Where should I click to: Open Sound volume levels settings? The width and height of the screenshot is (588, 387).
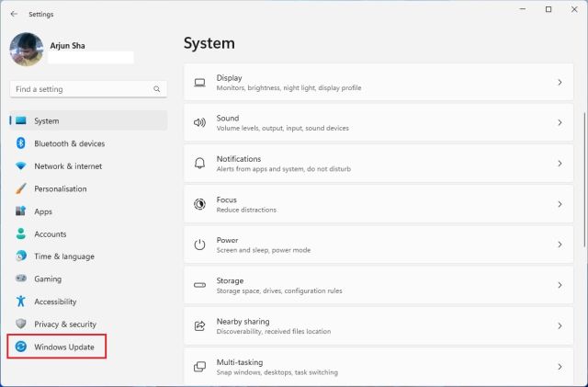coord(379,122)
